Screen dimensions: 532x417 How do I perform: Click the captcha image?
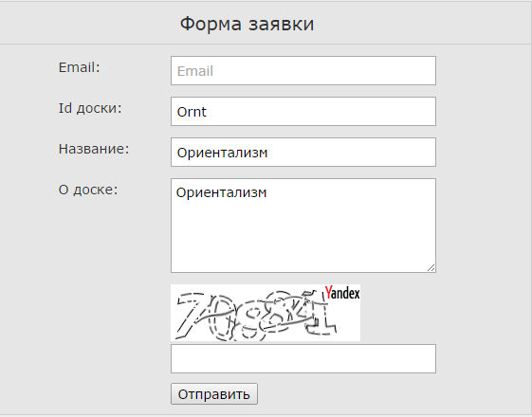(x=266, y=313)
